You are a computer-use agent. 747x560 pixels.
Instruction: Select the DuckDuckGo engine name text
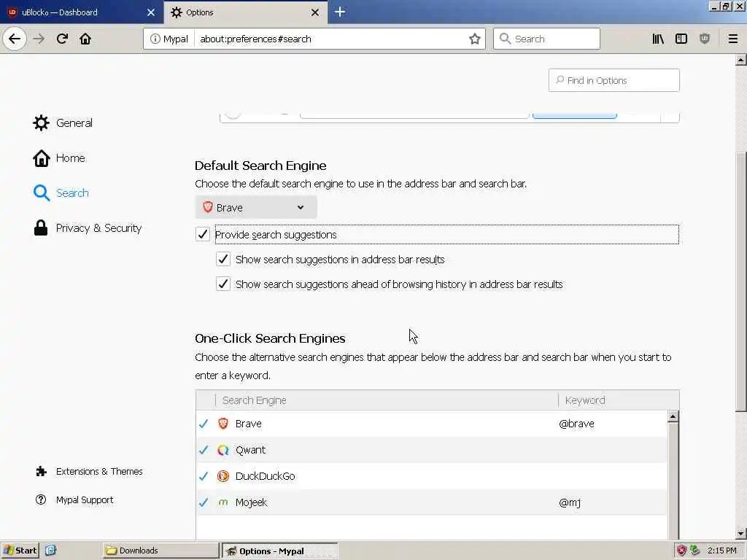265,476
